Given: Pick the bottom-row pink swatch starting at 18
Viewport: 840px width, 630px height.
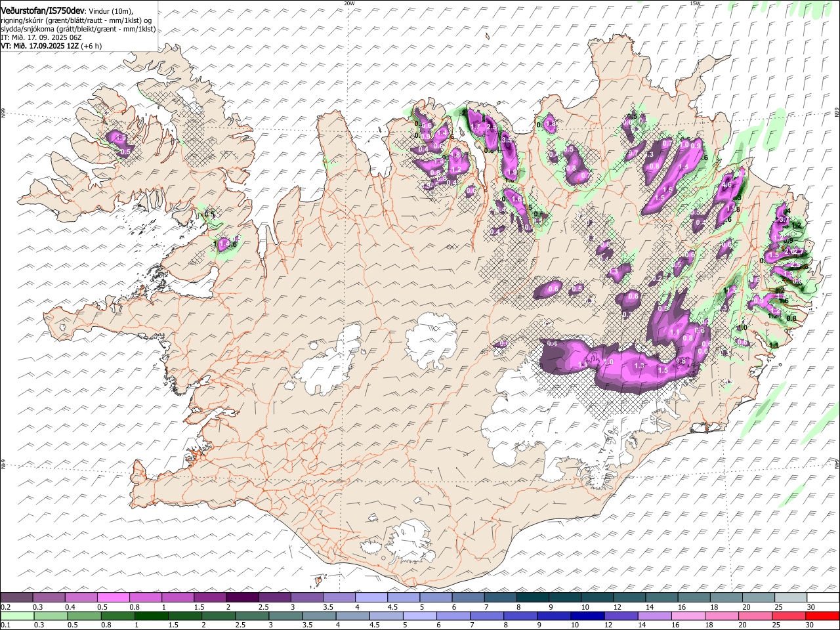Looking at the screenshot, I should coord(723,616).
